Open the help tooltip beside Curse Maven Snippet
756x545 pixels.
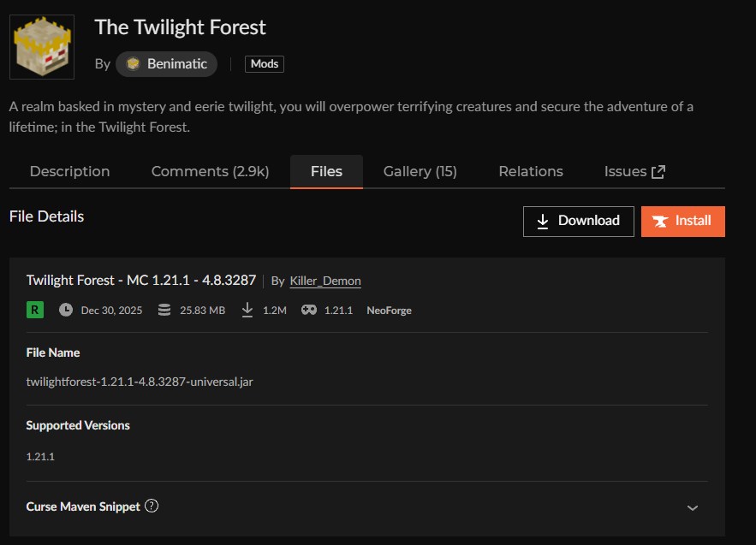pos(152,506)
